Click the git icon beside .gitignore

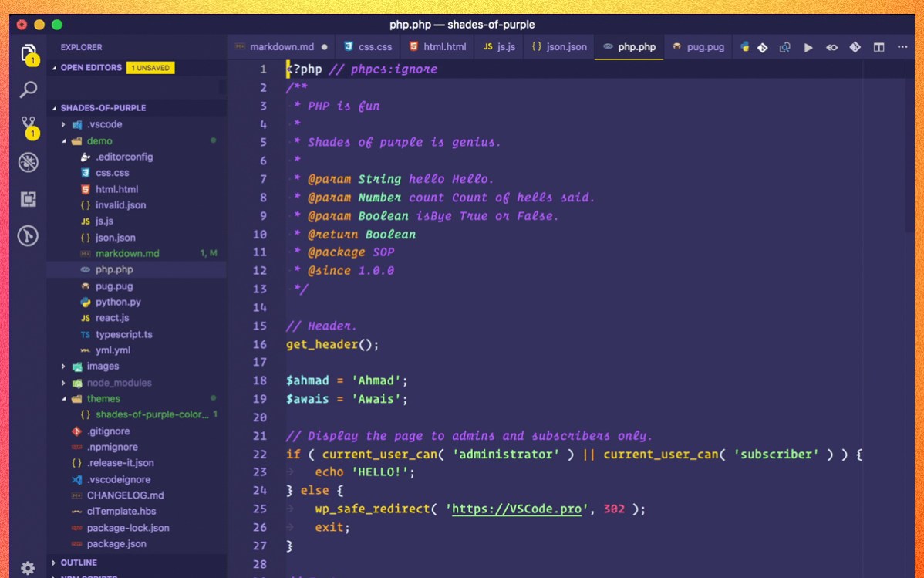(76, 431)
